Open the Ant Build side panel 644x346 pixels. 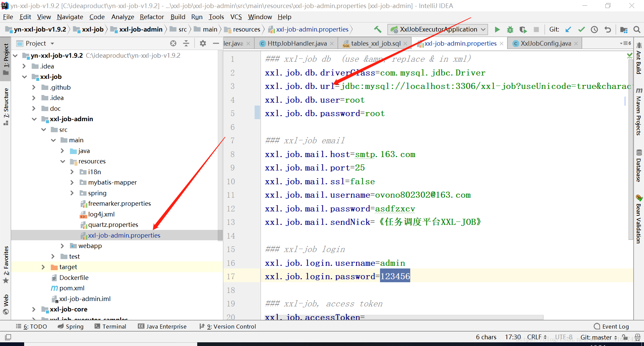639,58
